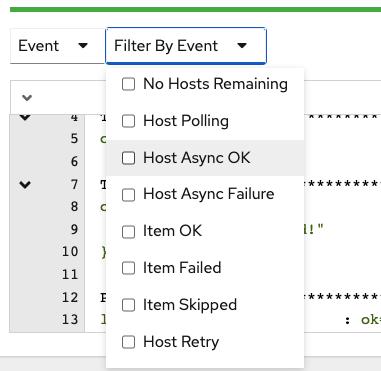Select the Item Failed checkbox

[x=128, y=268]
